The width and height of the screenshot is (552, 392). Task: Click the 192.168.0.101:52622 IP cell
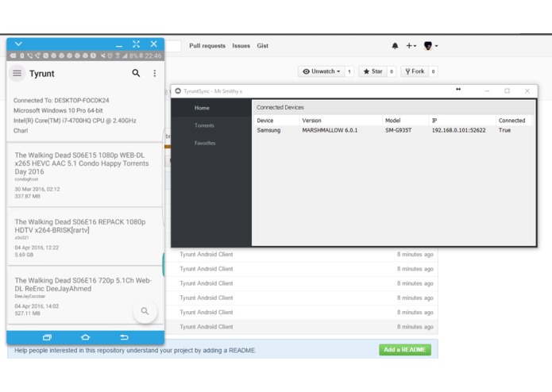[x=459, y=130]
